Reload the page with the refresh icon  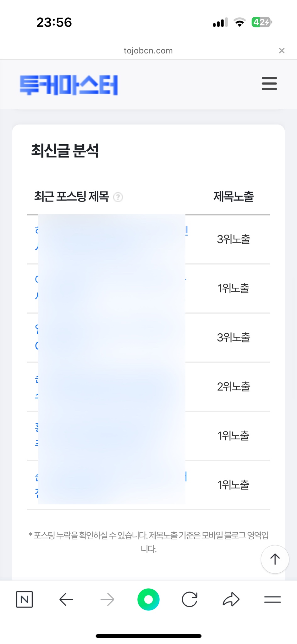(190, 599)
